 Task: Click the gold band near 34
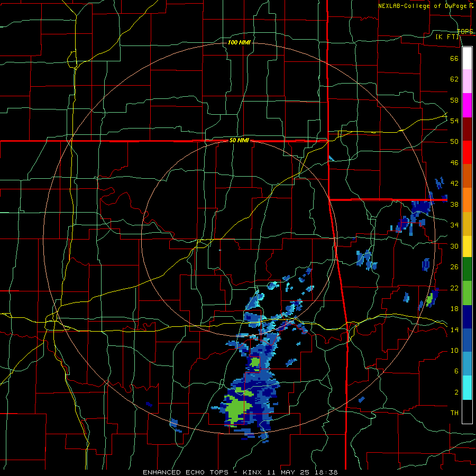click(x=467, y=224)
